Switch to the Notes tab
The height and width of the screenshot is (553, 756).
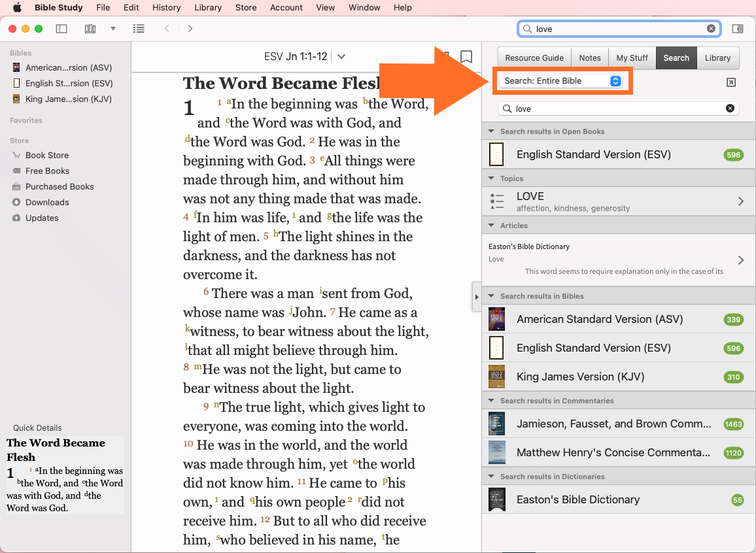[x=590, y=58]
